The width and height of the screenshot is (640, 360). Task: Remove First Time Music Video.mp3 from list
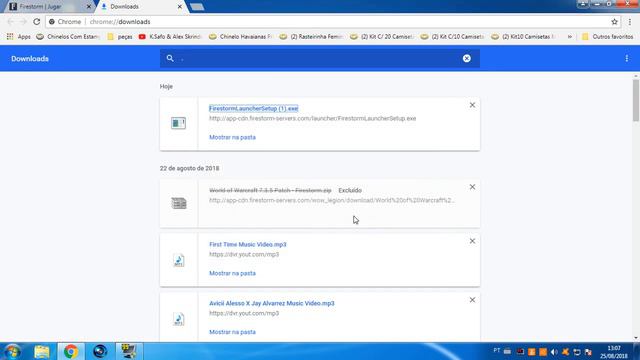472,241
